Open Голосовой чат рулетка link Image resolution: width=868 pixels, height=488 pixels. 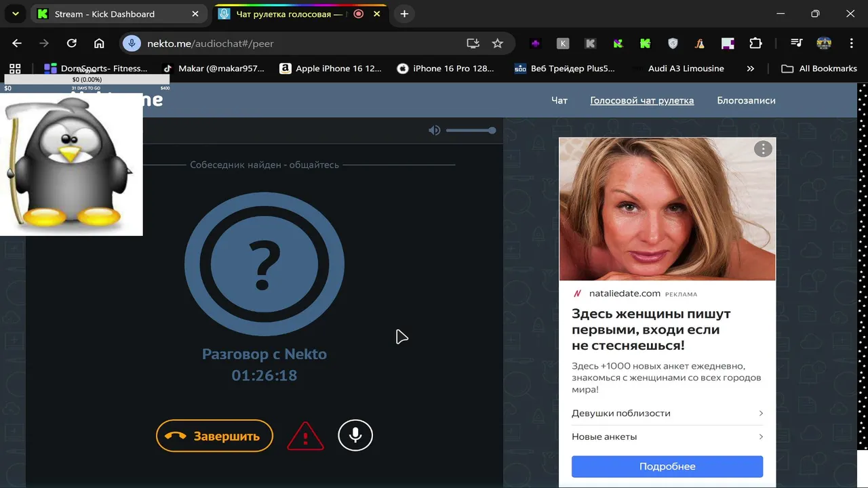tap(642, 100)
